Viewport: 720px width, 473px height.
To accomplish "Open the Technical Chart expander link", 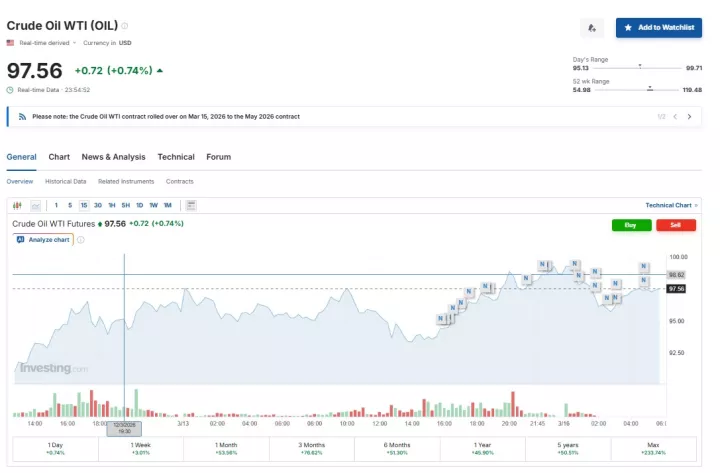I will point(671,205).
